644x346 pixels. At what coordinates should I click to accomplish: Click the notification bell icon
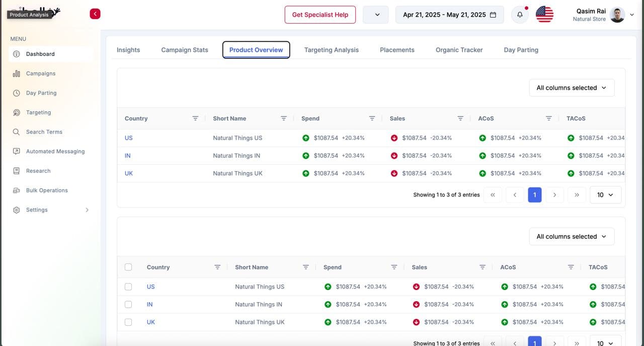[520, 15]
